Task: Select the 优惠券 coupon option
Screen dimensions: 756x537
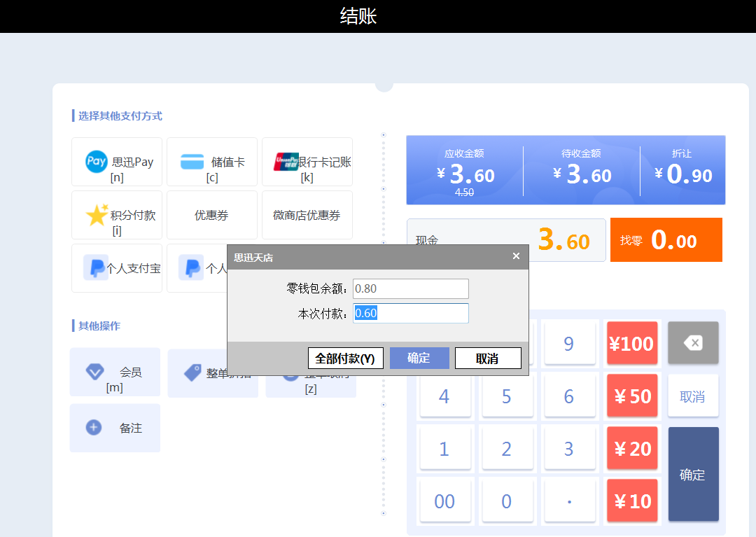Action: (x=211, y=216)
